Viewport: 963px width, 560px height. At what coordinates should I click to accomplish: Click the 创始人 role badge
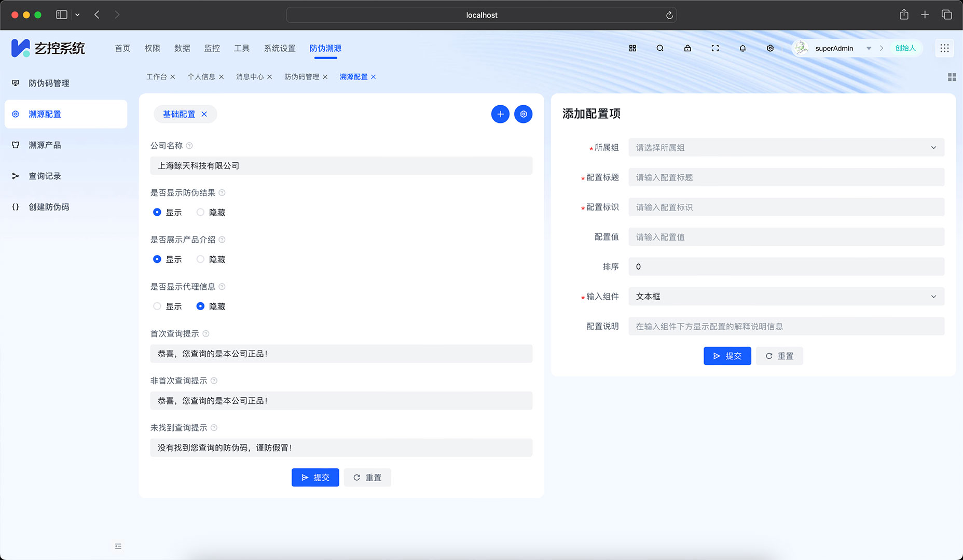pyautogui.click(x=904, y=48)
